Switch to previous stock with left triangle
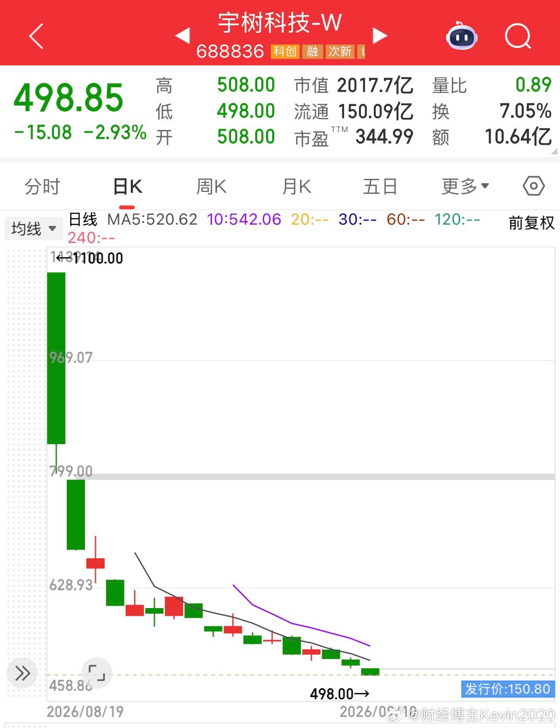The image size is (560, 728). click(183, 36)
